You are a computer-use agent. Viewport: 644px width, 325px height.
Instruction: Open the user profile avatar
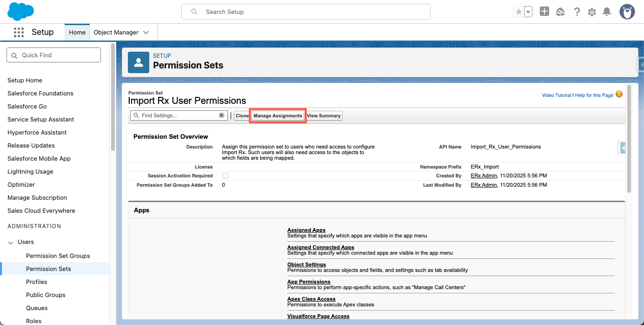click(627, 12)
